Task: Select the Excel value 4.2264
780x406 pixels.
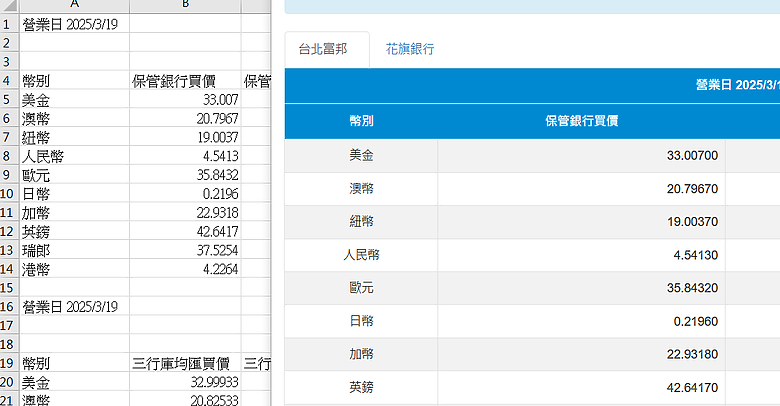Action: 185,269
